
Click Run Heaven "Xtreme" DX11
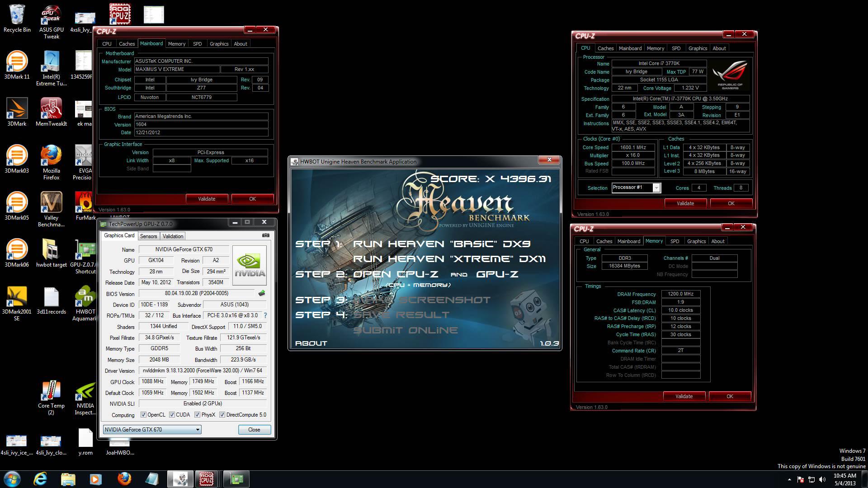(x=449, y=259)
